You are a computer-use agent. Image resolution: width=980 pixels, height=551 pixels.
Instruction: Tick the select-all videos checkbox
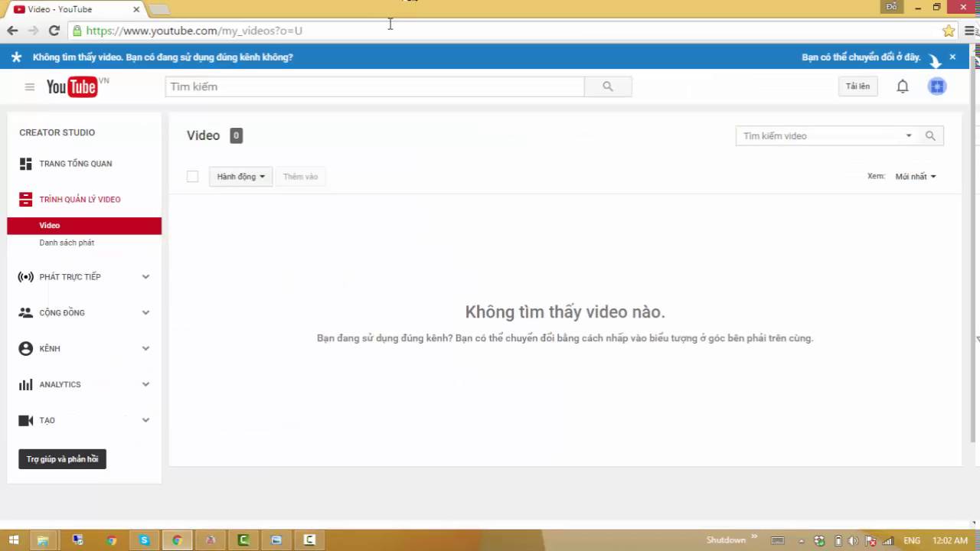(192, 177)
